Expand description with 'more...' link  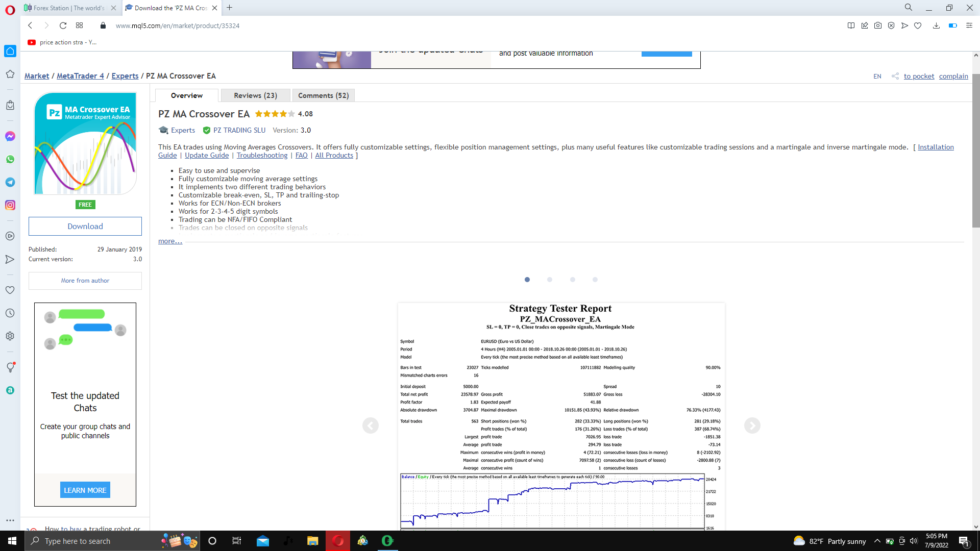(x=170, y=241)
